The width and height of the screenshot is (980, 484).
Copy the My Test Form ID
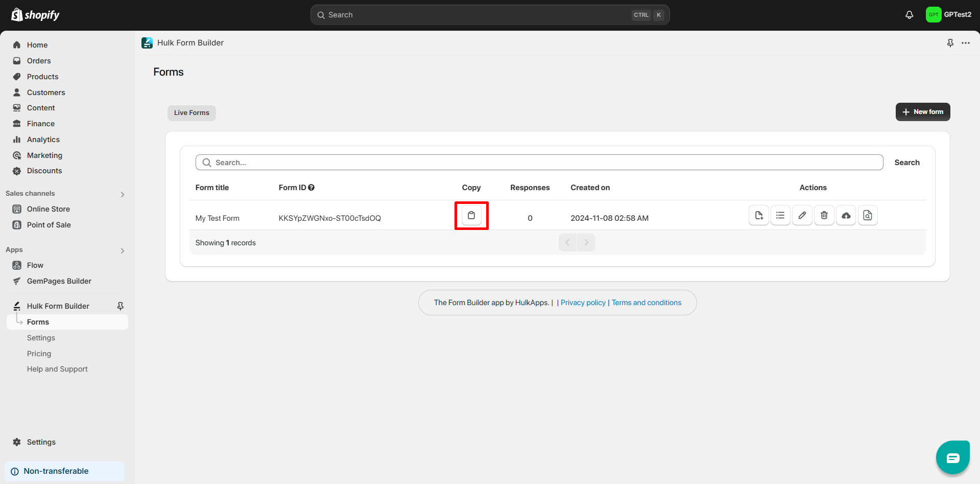[x=471, y=216]
